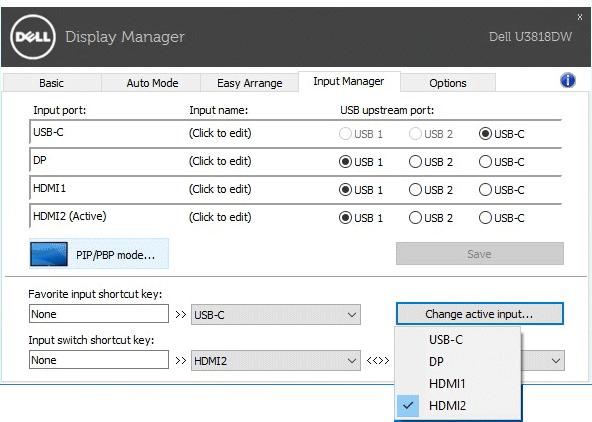Select USB 1 upstream for HDMI1 input
Screen dimensions: 592x422
[361, 189]
